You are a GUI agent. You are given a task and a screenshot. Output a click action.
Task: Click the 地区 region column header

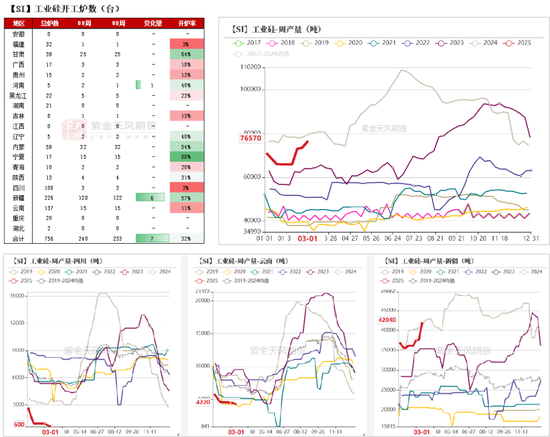pyautogui.click(x=19, y=23)
